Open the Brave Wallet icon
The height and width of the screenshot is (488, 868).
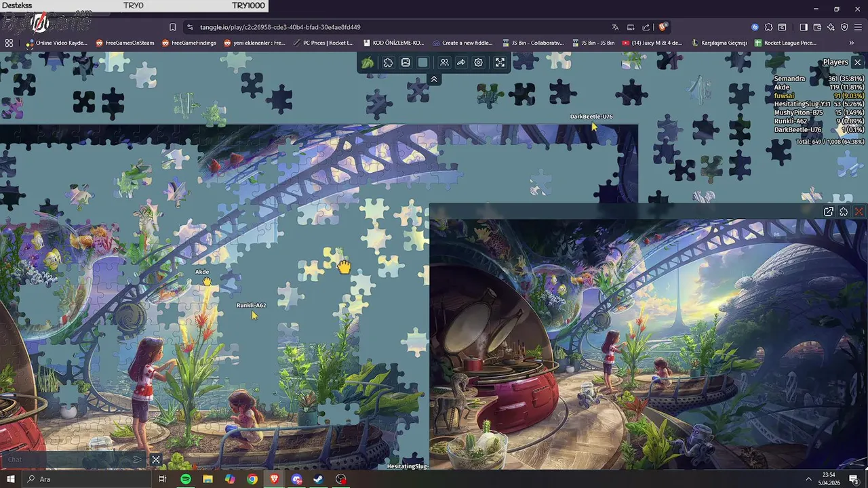817,27
